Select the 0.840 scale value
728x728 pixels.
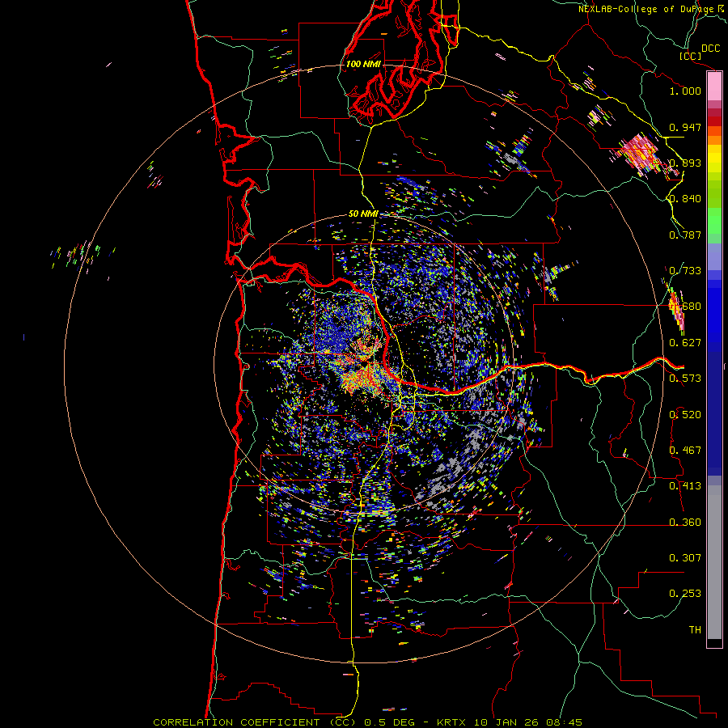coord(685,199)
